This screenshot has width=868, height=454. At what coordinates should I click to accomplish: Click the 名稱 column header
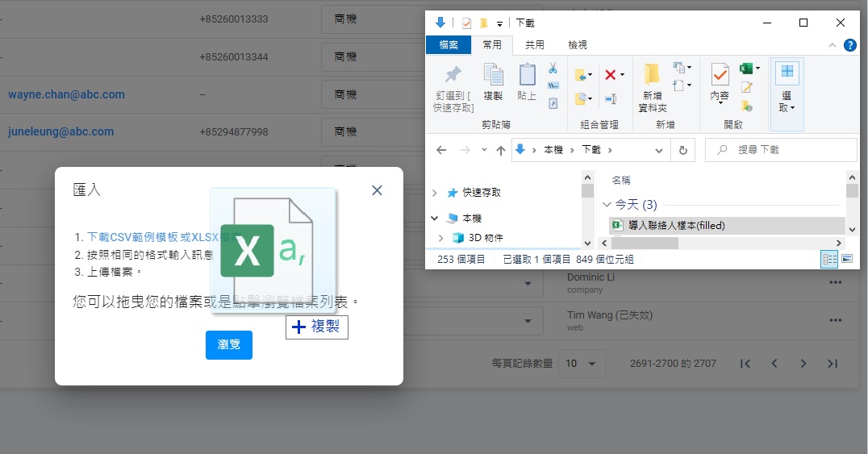(620, 180)
